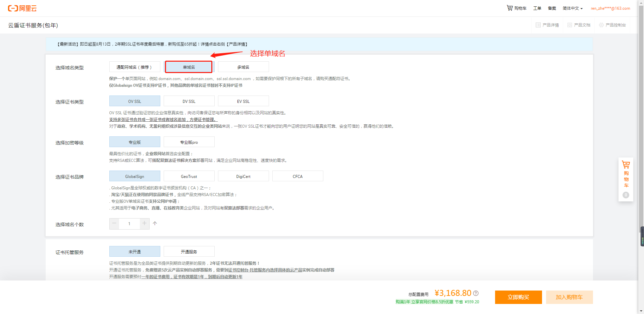Select the 专业版pro encryption level
Screen dimensions: 644x314
(189, 142)
